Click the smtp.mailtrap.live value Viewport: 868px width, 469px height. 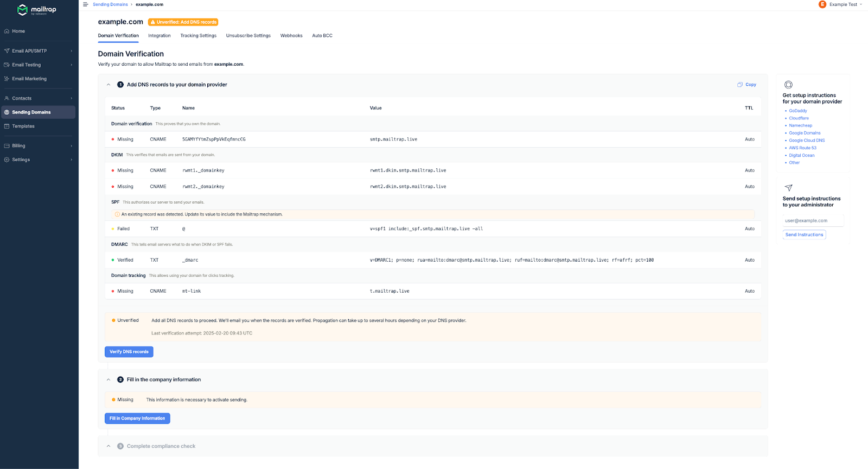click(x=393, y=140)
